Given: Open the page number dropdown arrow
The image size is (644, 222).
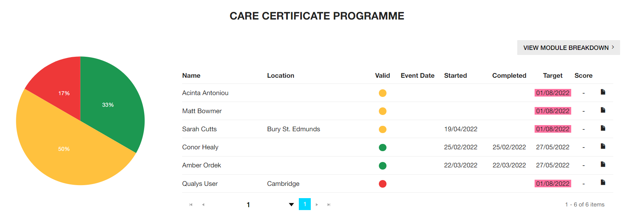Looking at the screenshot, I should (291, 205).
